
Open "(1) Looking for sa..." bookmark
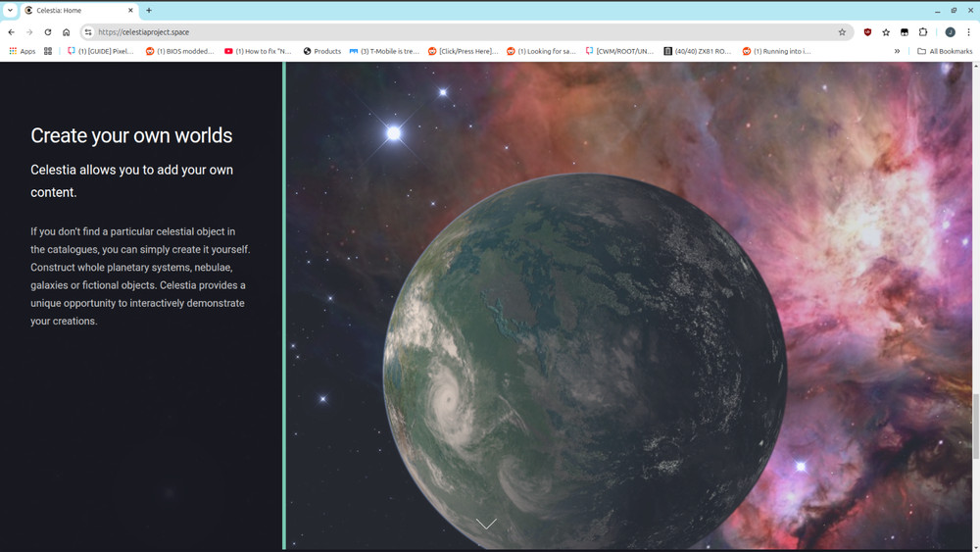point(541,51)
